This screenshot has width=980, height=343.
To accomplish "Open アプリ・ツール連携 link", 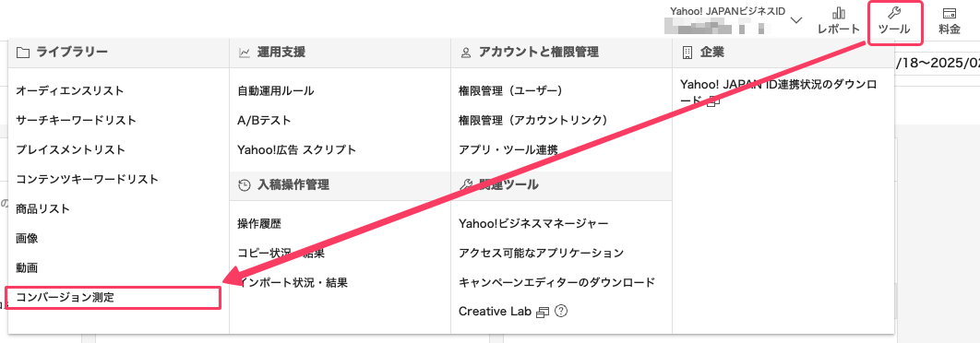I will tap(508, 149).
